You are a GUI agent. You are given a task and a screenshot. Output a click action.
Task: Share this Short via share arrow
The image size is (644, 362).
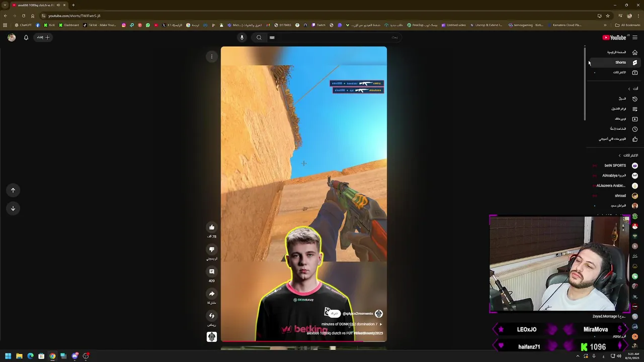212,294
